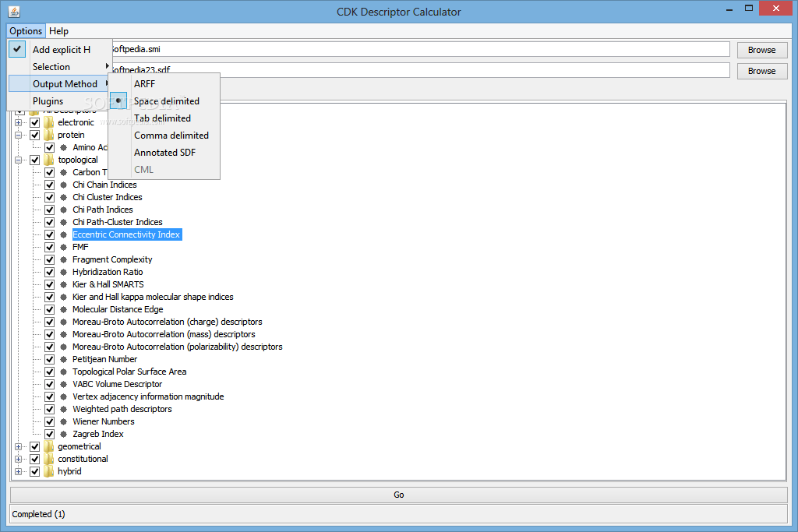
Task: Click the topological folder icon
Action: tap(49, 160)
